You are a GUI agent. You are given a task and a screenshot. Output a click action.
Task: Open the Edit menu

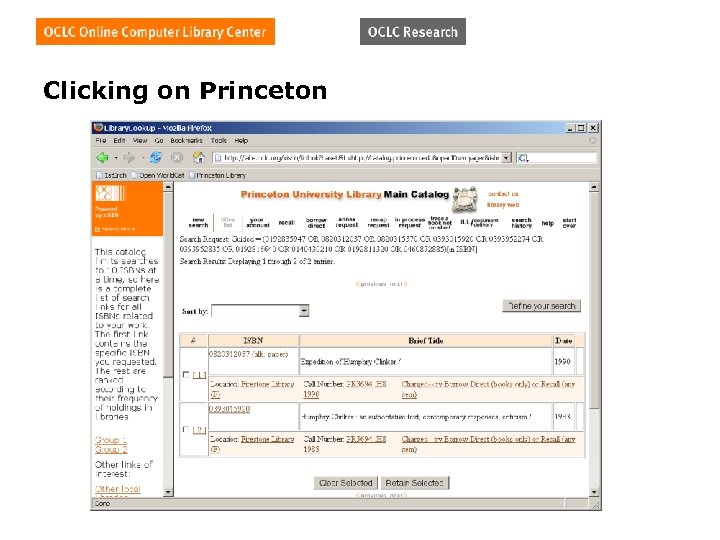click(x=119, y=141)
